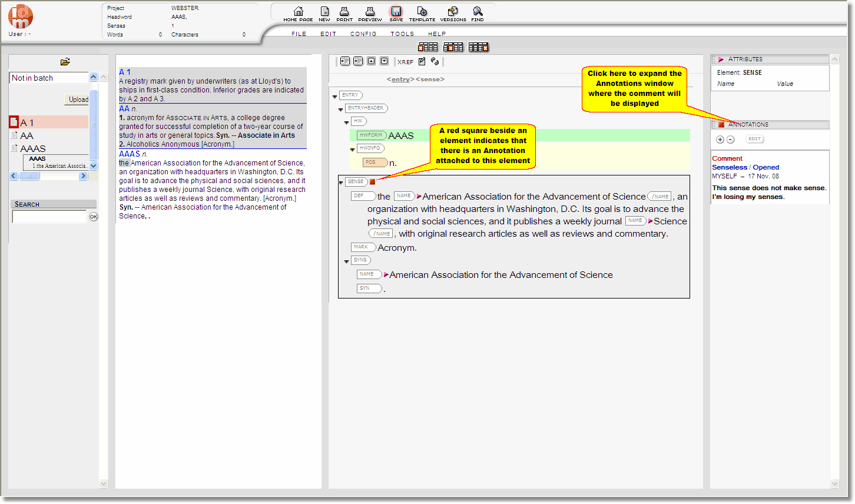This screenshot has width=855, height=504.
Task: Click the red annotation square beside SENSE
Action: (x=372, y=182)
